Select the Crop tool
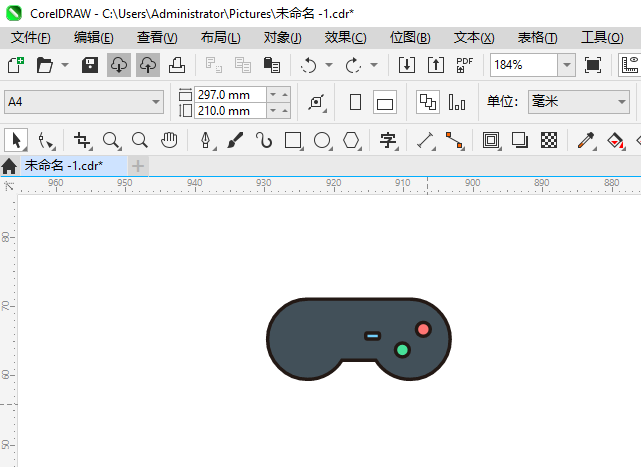Screen dimensions: 641x467 83,141
